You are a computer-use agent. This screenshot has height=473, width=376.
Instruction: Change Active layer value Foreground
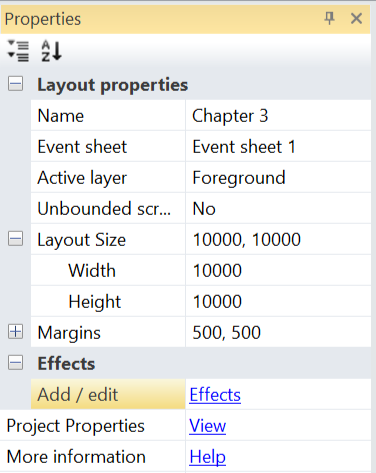278,177
